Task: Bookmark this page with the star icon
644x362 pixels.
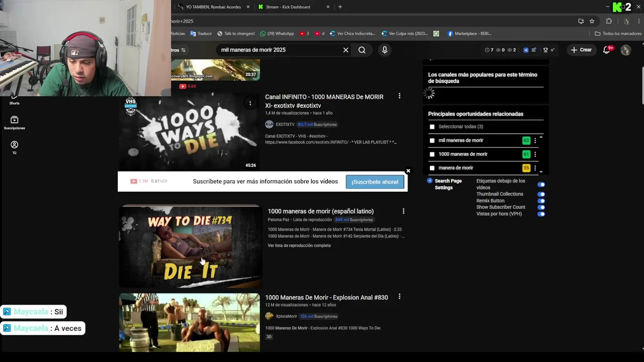Action: (592, 21)
